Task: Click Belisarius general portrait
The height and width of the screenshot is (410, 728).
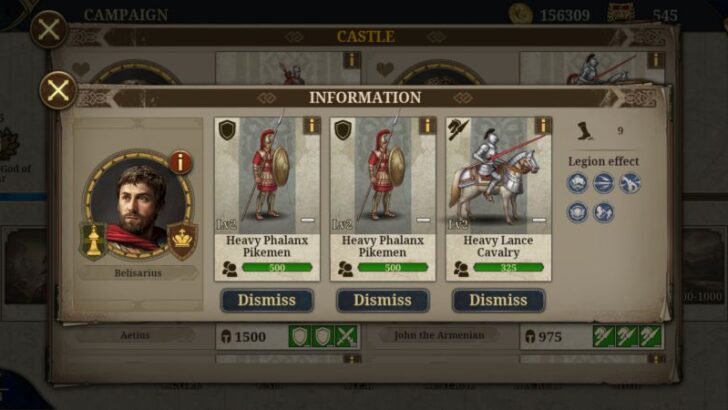Action: 138,204
